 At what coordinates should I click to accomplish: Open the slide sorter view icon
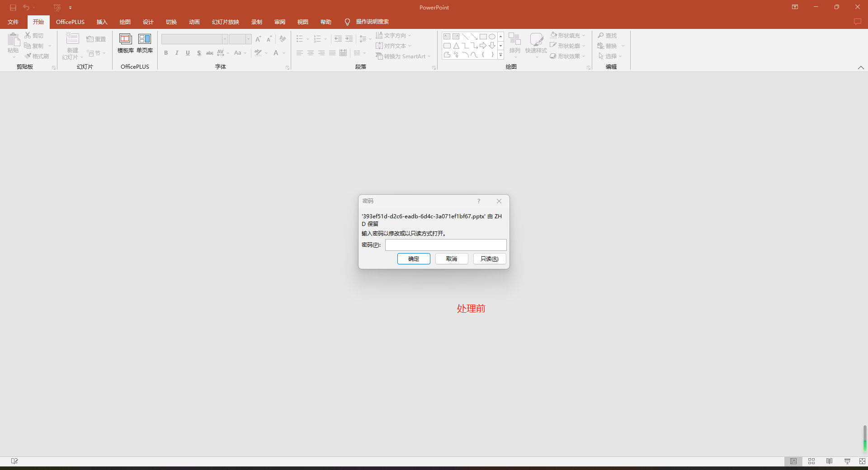811,461
